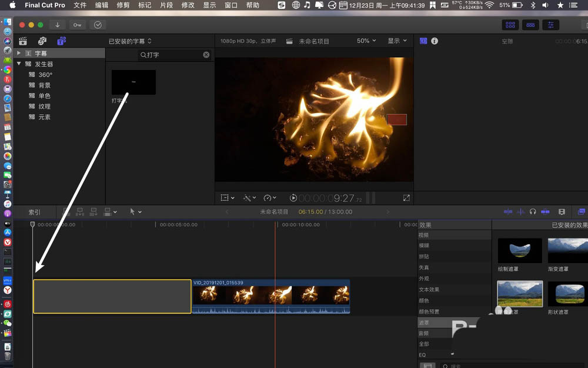Screen dimensions: 588x368
Task: Click the connect clip edit button
Action: (x=66, y=212)
